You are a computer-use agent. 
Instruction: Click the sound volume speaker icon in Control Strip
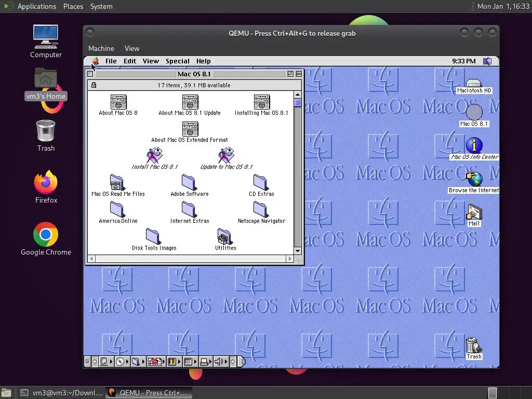[220, 362]
